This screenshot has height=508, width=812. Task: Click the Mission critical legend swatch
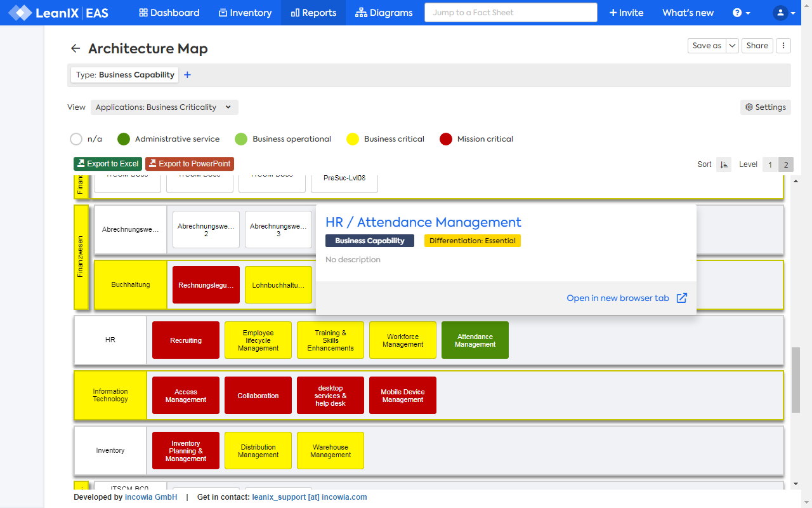pyautogui.click(x=446, y=139)
